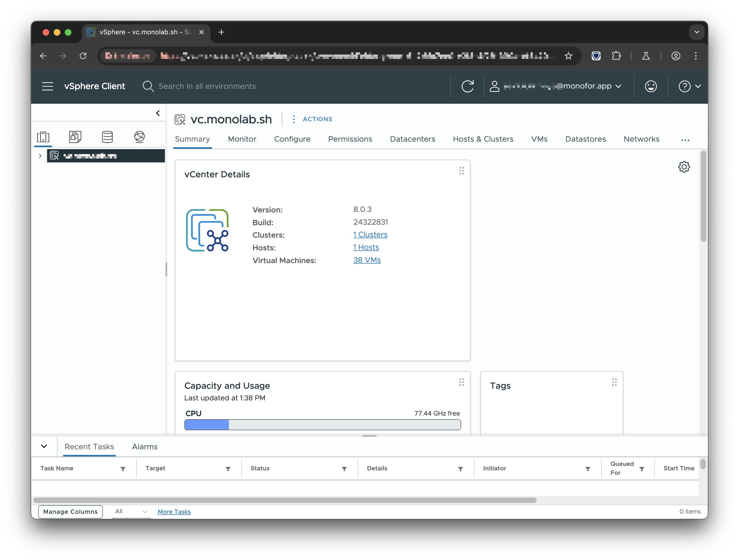This screenshot has width=739, height=560.
Task: Refresh the vSphere Client data
Action: 467,86
